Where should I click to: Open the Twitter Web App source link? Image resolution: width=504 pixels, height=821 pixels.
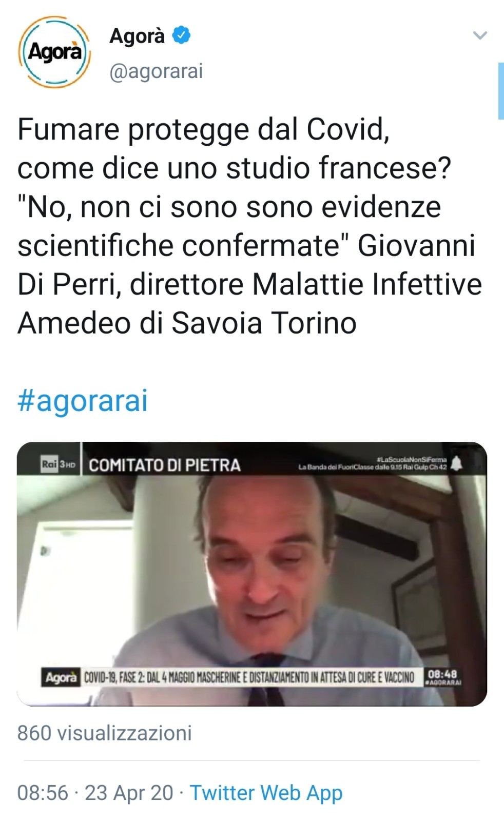(x=266, y=793)
